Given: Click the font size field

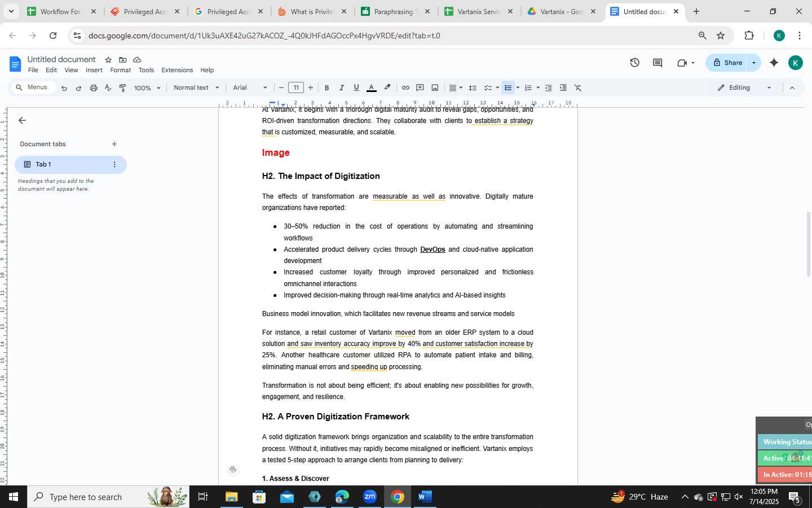Looking at the screenshot, I should tap(296, 87).
